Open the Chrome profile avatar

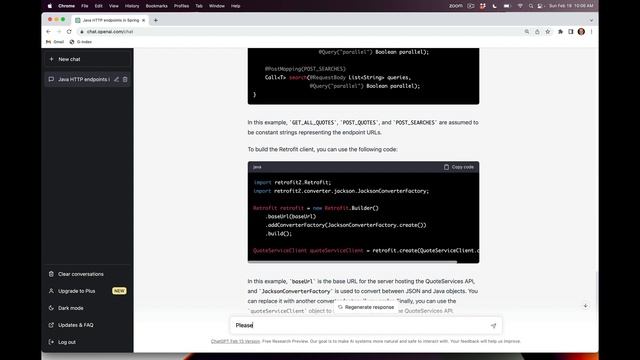(581, 31)
